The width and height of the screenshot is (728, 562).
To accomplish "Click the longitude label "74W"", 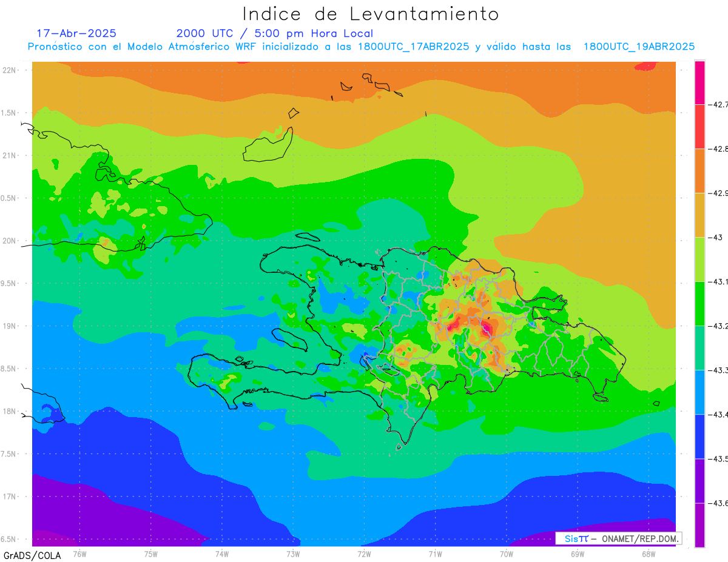I will point(222,555).
